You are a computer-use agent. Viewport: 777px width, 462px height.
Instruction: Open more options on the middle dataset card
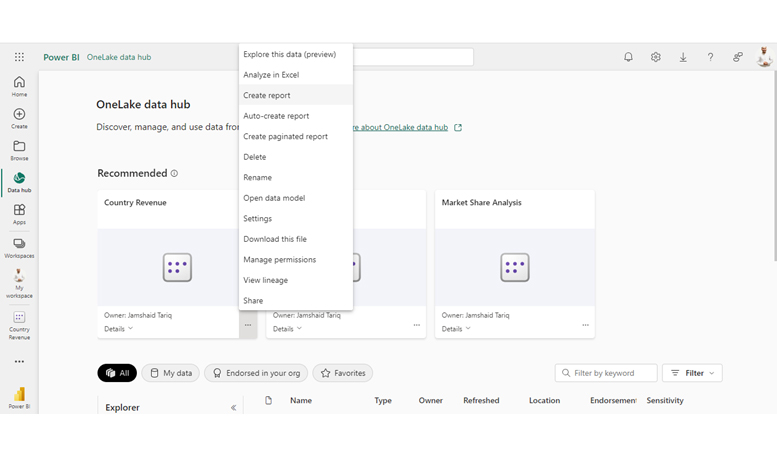(417, 325)
